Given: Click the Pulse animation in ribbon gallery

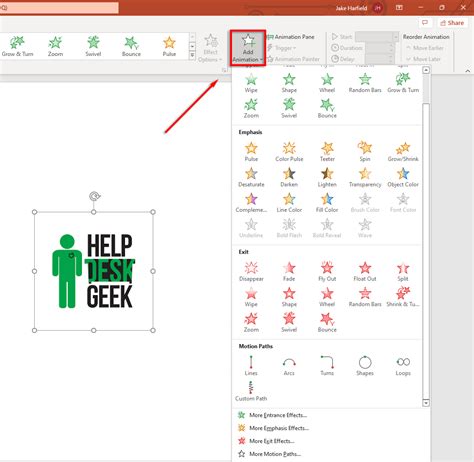Looking at the screenshot, I should point(169,46).
